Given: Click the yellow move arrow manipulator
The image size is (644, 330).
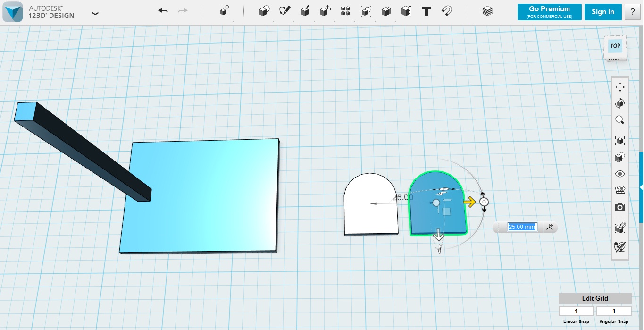Looking at the screenshot, I should point(469,202).
